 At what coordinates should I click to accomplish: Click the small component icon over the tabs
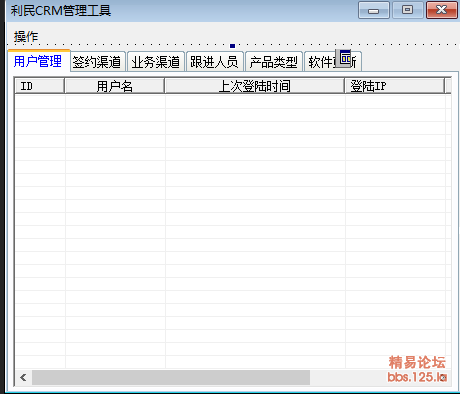tap(343, 59)
